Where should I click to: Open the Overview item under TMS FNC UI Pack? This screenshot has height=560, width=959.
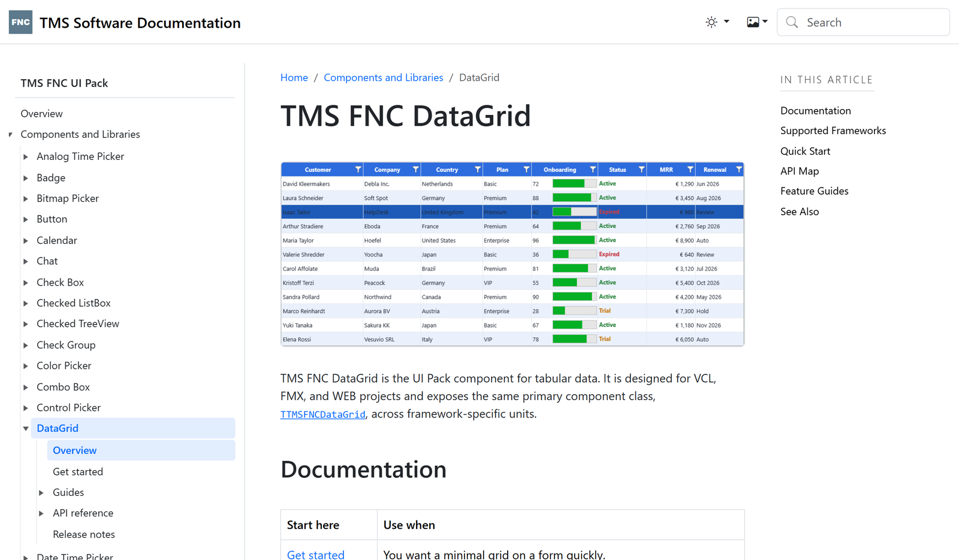coord(41,114)
